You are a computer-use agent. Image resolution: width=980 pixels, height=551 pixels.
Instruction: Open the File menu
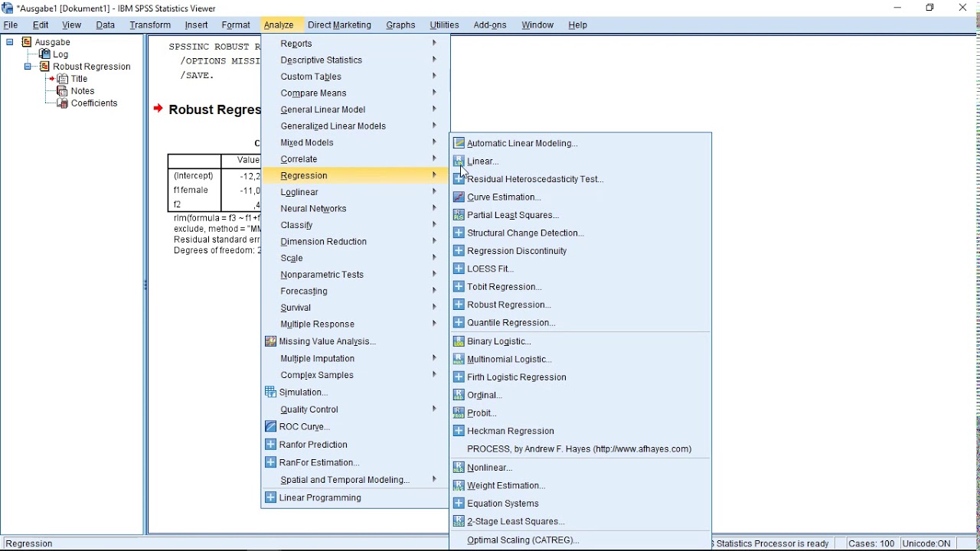coord(11,25)
